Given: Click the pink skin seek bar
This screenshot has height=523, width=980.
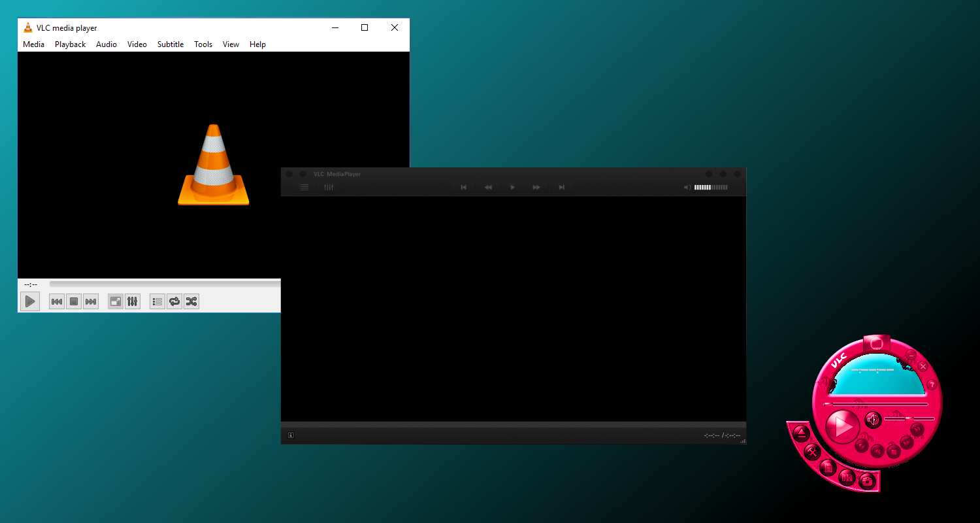Looking at the screenshot, I should pos(875,404).
